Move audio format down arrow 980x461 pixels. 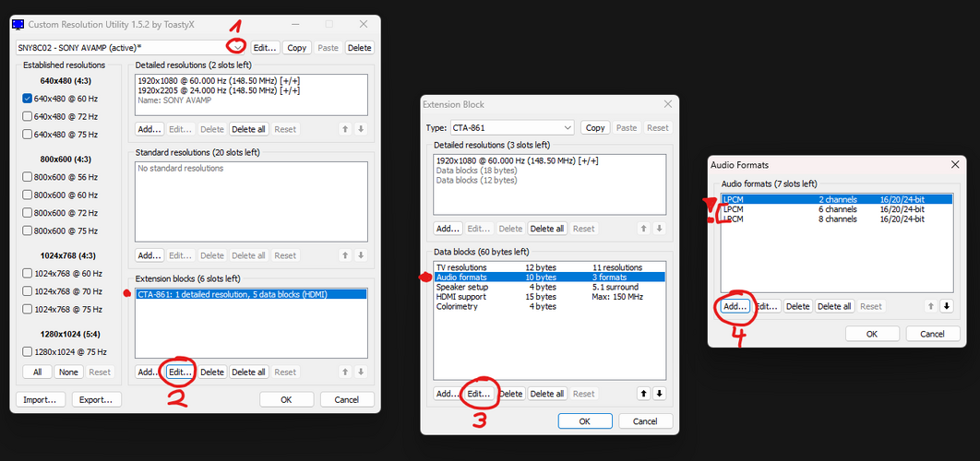coord(946,306)
